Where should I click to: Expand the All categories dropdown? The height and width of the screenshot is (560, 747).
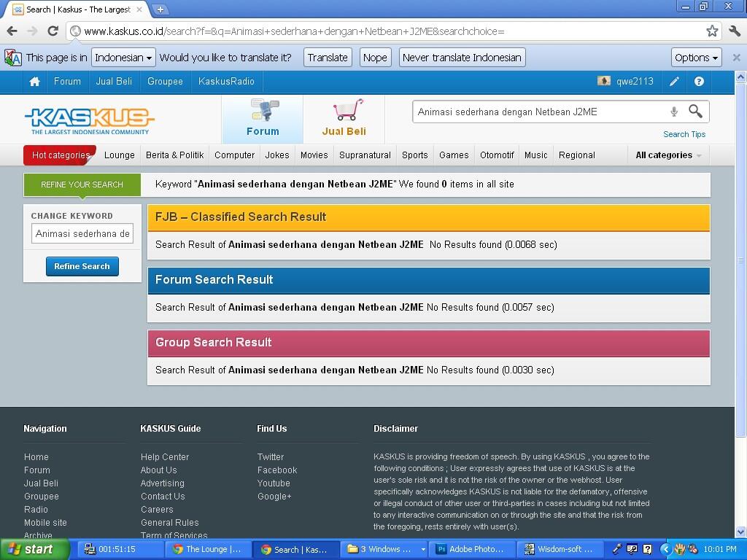point(668,155)
